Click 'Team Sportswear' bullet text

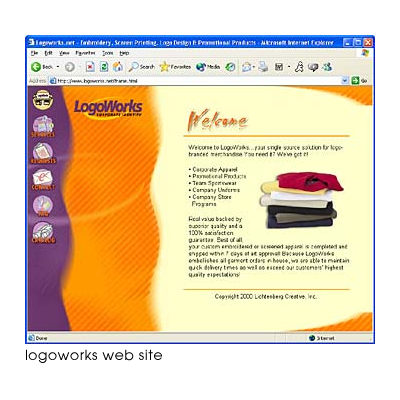(214, 183)
